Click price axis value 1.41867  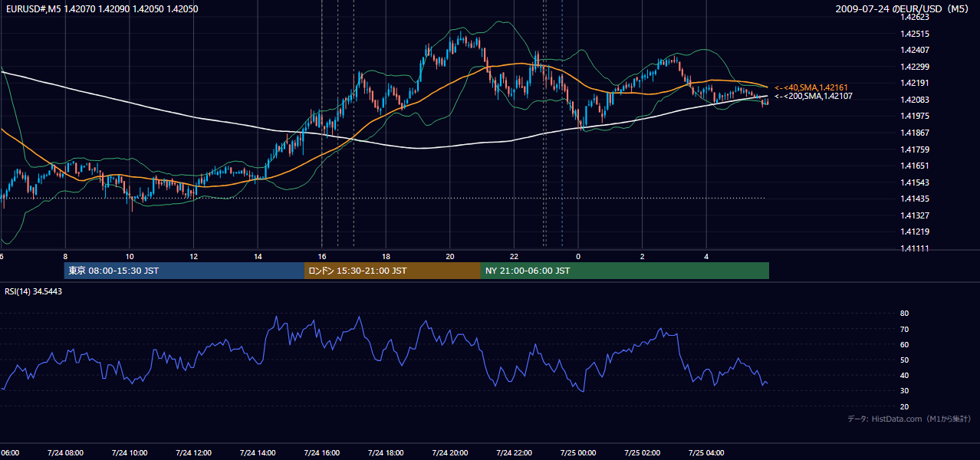915,133
